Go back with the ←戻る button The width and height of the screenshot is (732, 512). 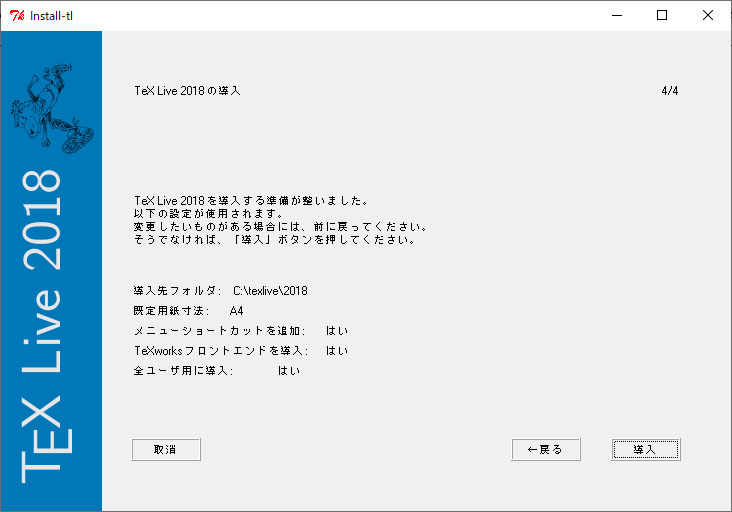[x=546, y=449]
